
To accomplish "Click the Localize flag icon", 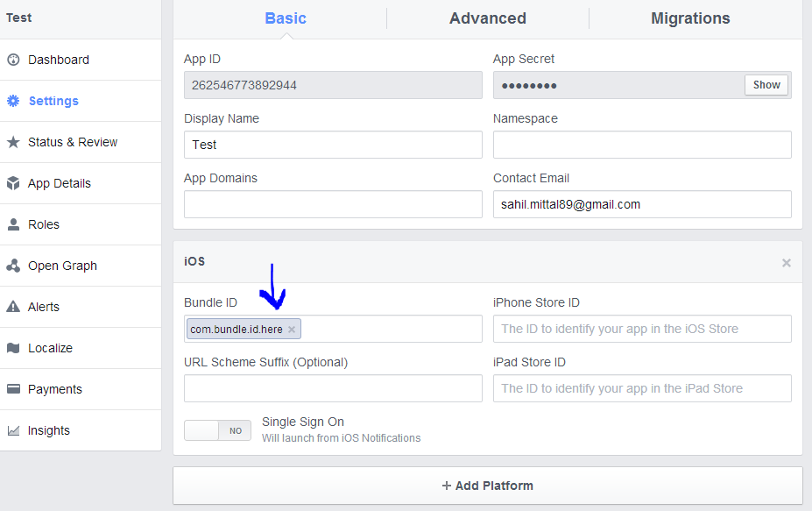I will (13, 348).
